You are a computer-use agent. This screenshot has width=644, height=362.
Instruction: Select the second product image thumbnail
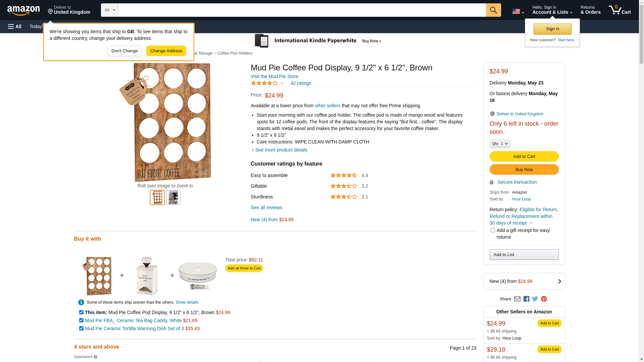click(x=173, y=197)
